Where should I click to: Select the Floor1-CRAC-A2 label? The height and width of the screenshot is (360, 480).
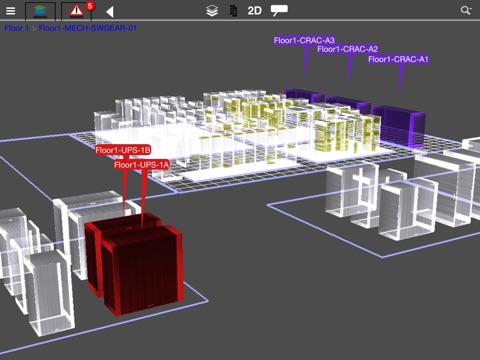(348, 49)
